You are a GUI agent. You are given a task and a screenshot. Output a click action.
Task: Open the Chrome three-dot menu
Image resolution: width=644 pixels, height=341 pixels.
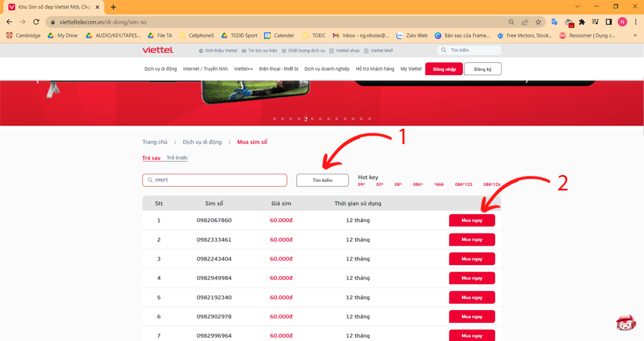(x=636, y=21)
